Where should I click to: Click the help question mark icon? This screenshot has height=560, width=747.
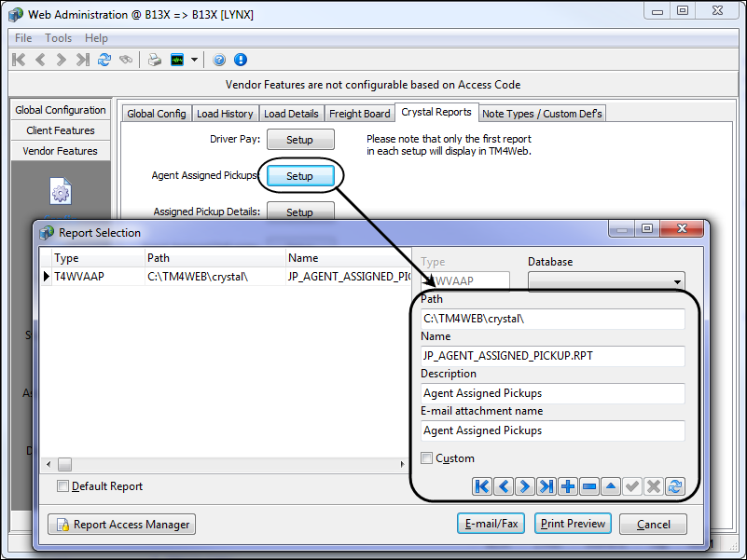coord(219,60)
